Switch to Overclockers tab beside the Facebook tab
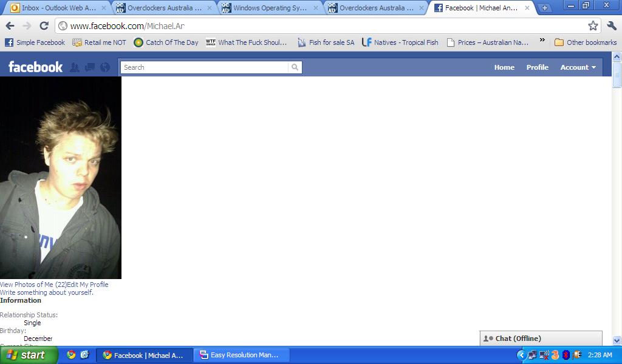Image resolution: width=622 pixels, height=364 pixels. coord(376,8)
